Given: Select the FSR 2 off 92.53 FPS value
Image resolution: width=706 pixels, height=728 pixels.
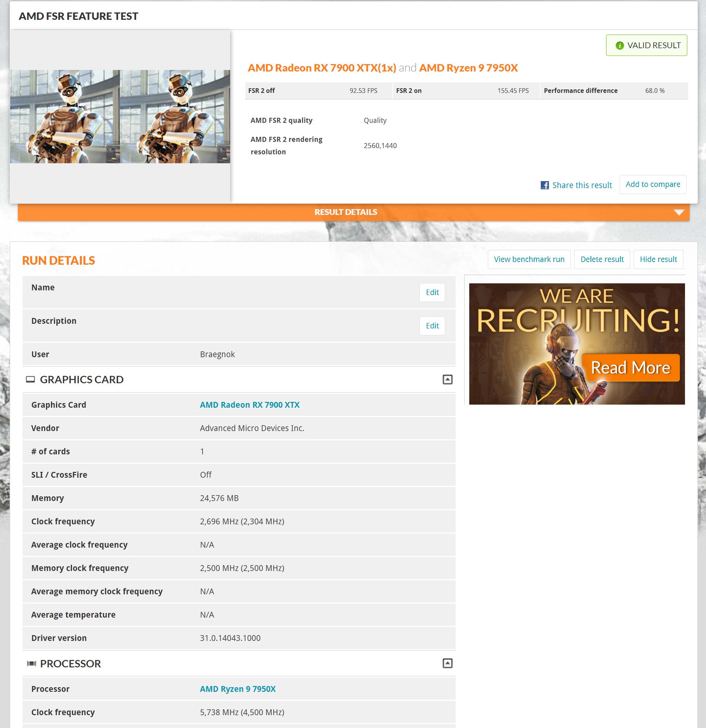Looking at the screenshot, I should pos(363,91).
